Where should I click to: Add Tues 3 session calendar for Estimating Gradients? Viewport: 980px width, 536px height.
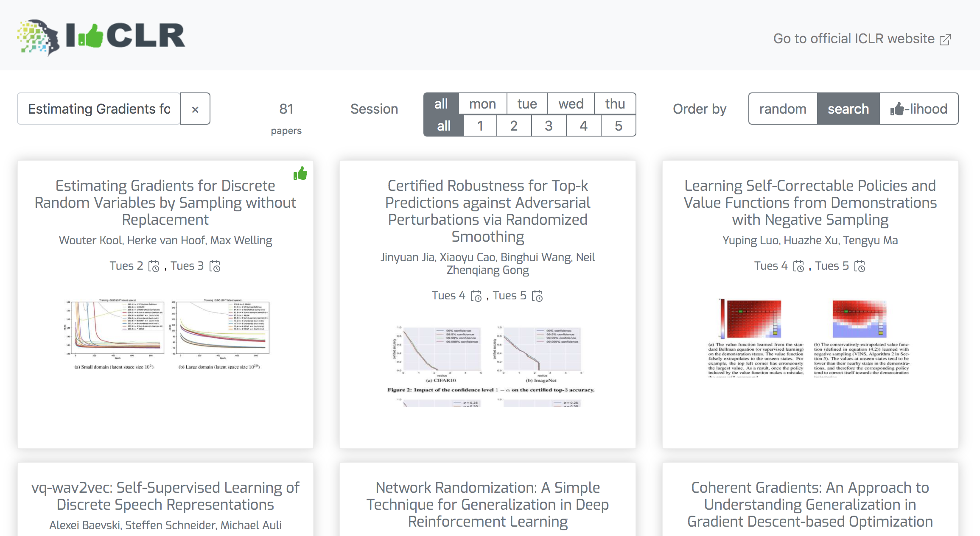click(215, 266)
